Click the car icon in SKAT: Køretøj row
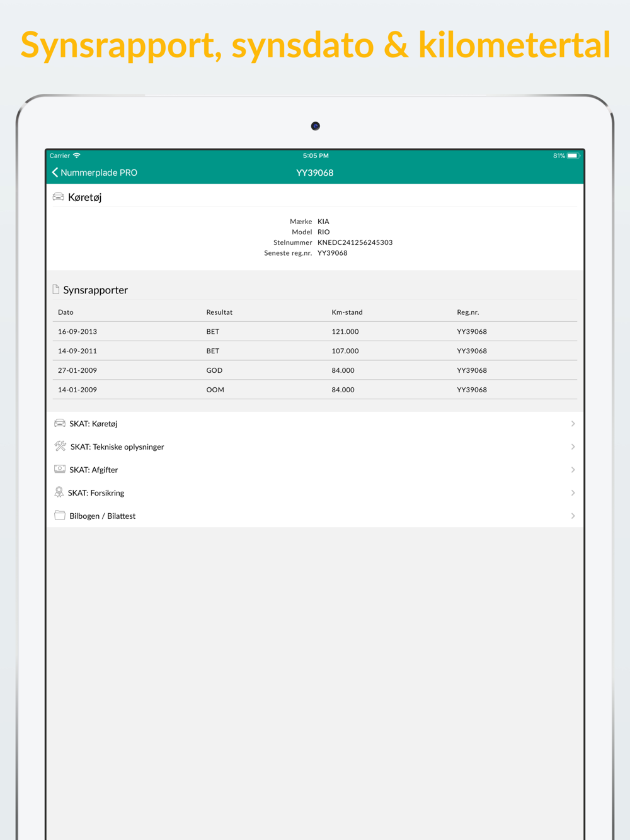The width and height of the screenshot is (630, 840). click(x=60, y=423)
